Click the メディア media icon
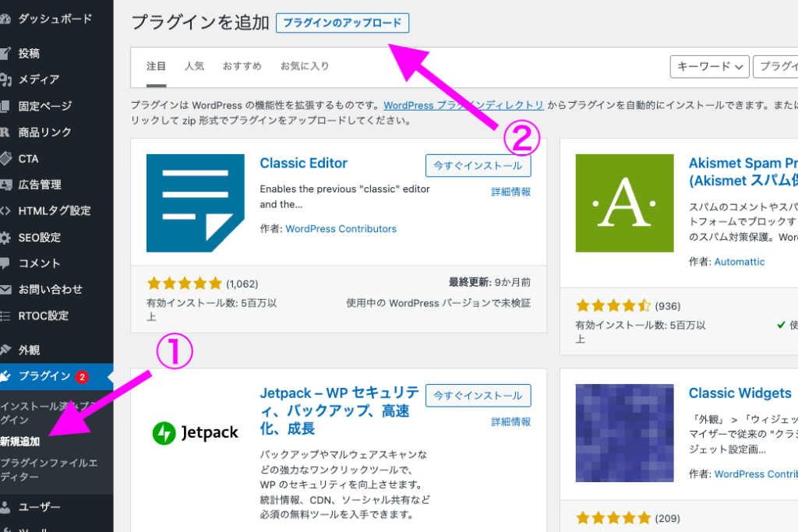The image size is (798, 532). 5,79
